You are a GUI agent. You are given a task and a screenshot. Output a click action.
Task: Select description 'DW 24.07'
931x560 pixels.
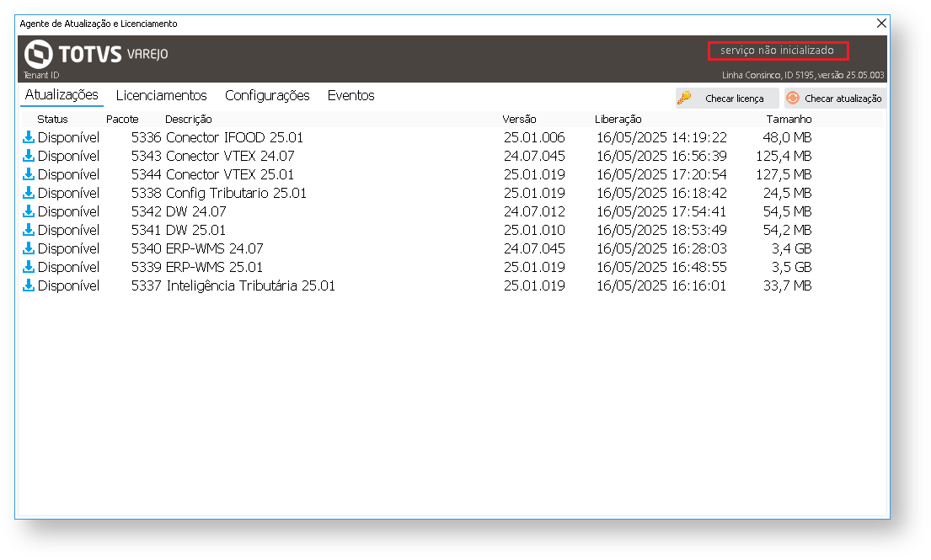(196, 211)
